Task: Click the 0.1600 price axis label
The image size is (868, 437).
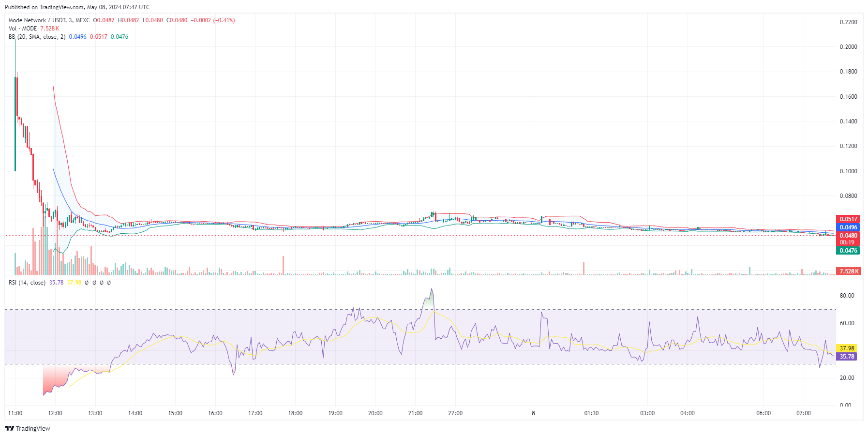Action: (x=848, y=97)
